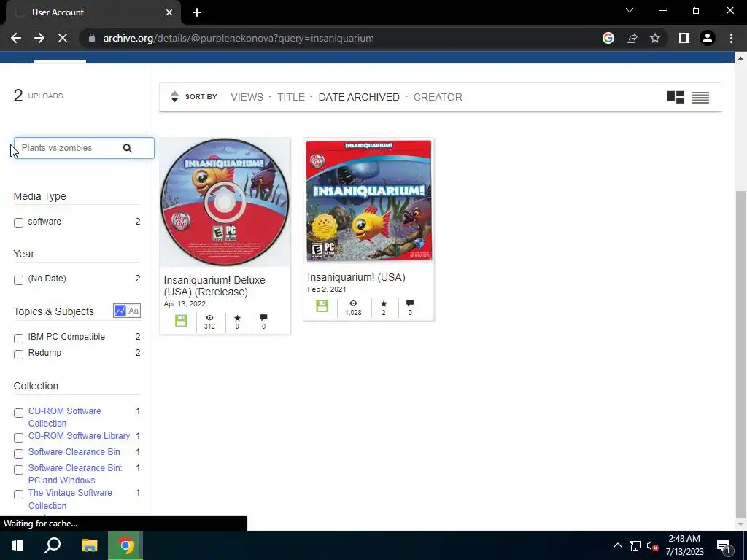Check the (No Date) year checkbox

coord(18,279)
